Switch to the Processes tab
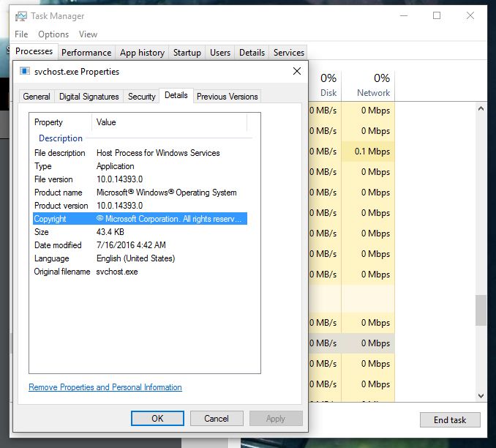The width and height of the screenshot is (496, 448). [34, 51]
